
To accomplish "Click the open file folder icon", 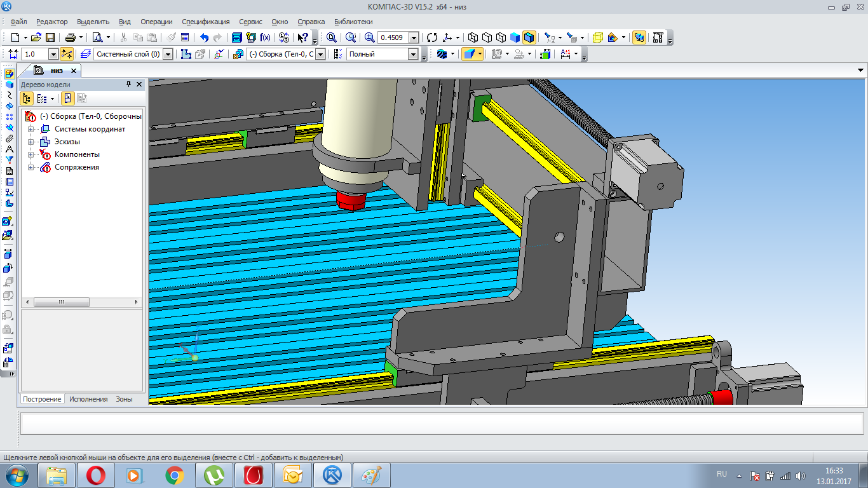I will coord(36,37).
